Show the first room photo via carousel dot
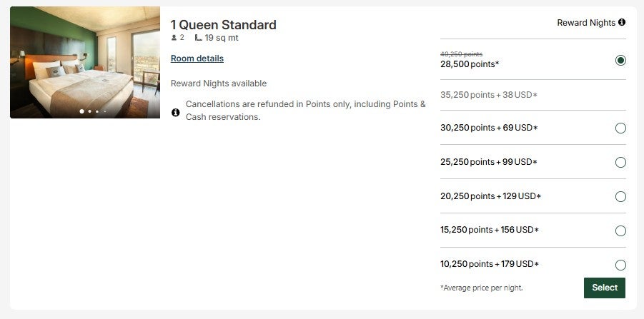Viewport: 644px width, 319px height. [x=81, y=111]
